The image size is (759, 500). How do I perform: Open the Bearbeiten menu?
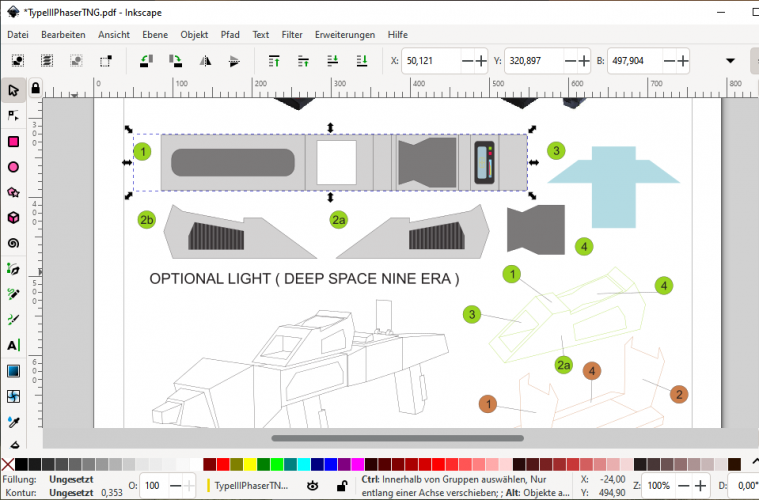tap(63, 35)
